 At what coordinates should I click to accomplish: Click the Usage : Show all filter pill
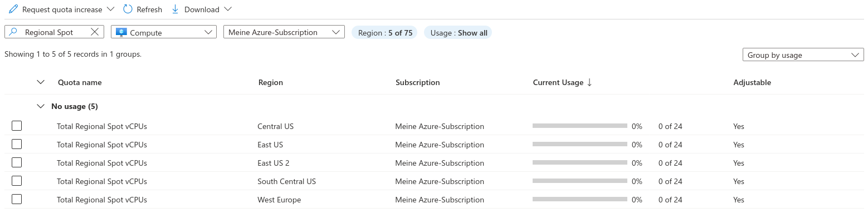(458, 33)
